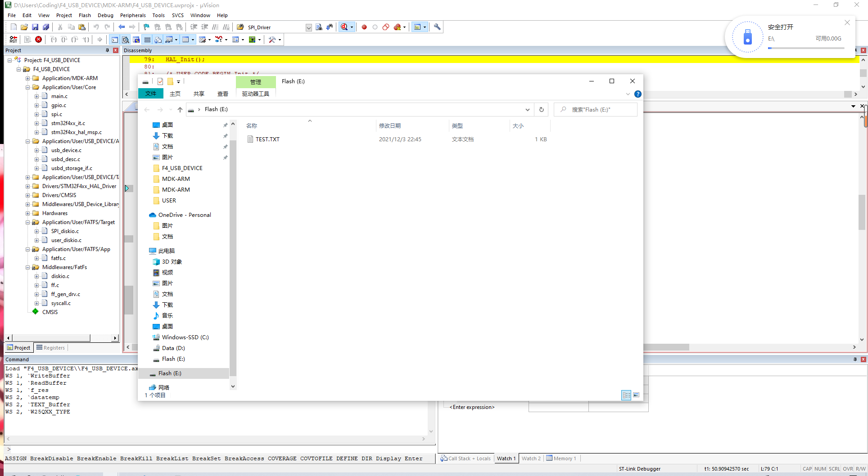Open the SPI_Driver target dropdown

coord(308,27)
